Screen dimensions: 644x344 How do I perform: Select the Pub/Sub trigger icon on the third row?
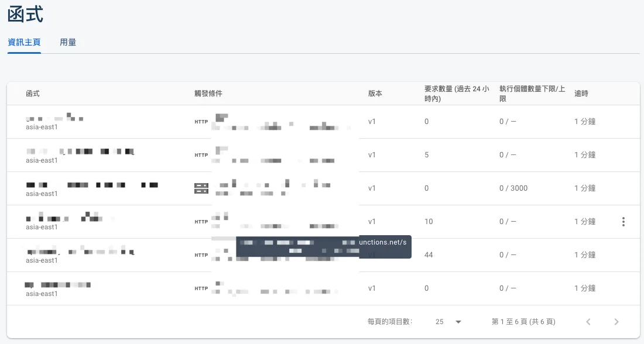[201, 188]
